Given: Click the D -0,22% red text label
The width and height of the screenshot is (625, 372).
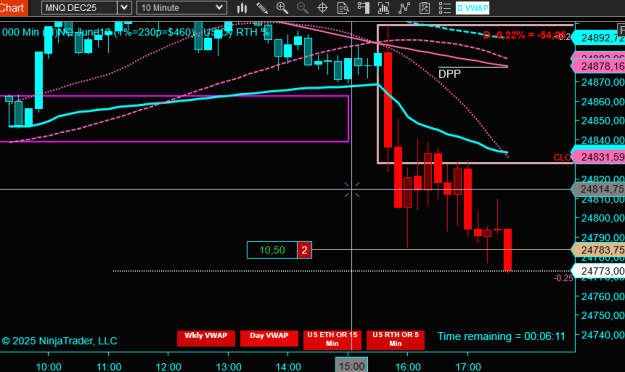Looking at the screenshot, I should (x=524, y=35).
